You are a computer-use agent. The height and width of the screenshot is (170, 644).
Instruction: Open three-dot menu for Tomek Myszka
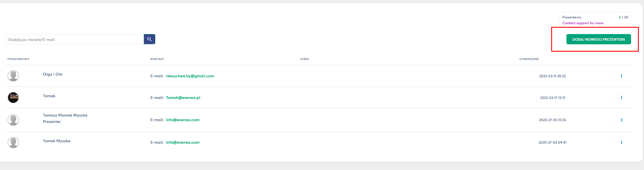pyautogui.click(x=621, y=143)
